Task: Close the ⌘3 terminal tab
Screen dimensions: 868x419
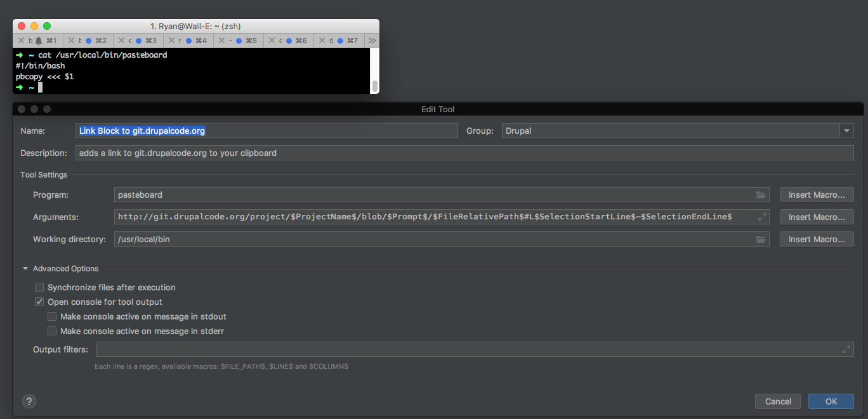Action: (122, 41)
